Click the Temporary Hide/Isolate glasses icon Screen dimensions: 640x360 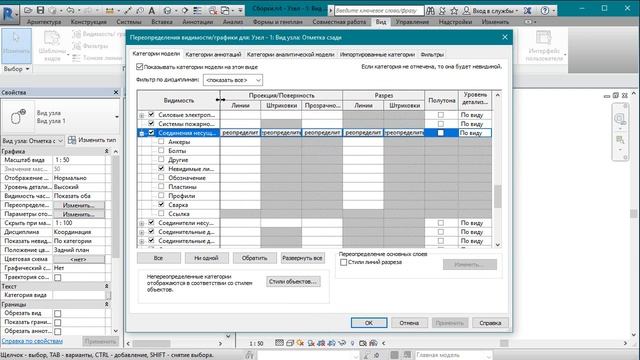point(342,343)
